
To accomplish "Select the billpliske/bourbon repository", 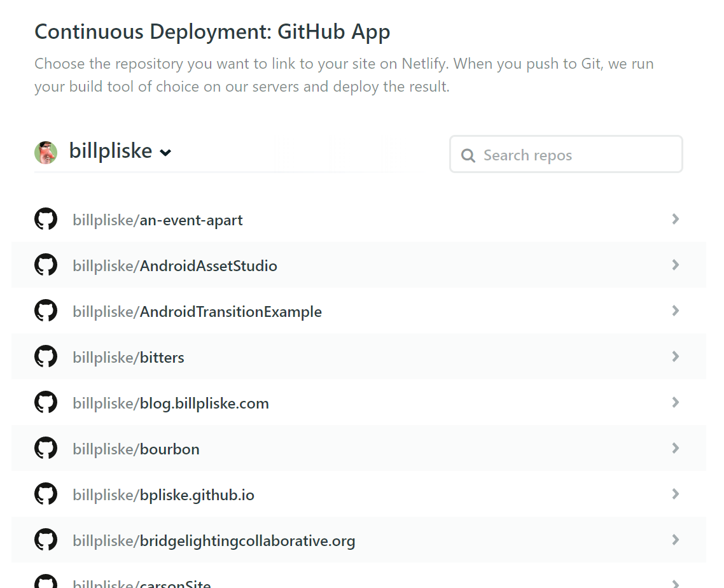I will [359, 448].
